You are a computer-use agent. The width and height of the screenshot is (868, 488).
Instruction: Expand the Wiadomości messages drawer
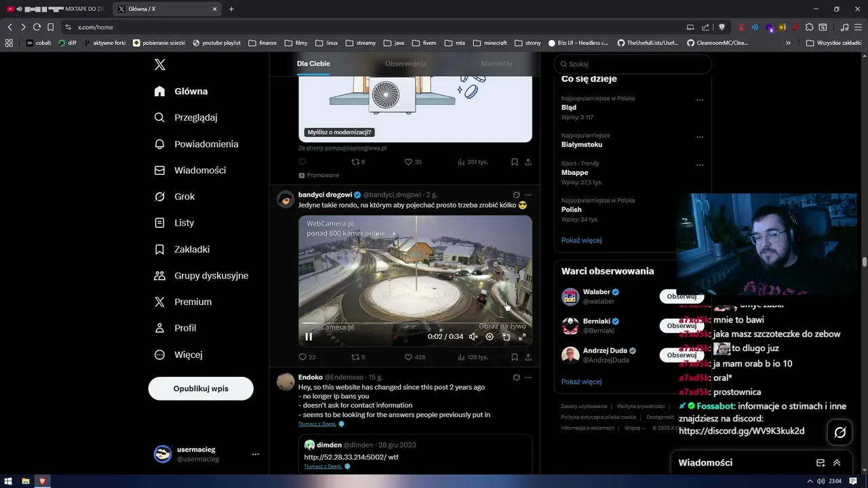(x=837, y=463)
